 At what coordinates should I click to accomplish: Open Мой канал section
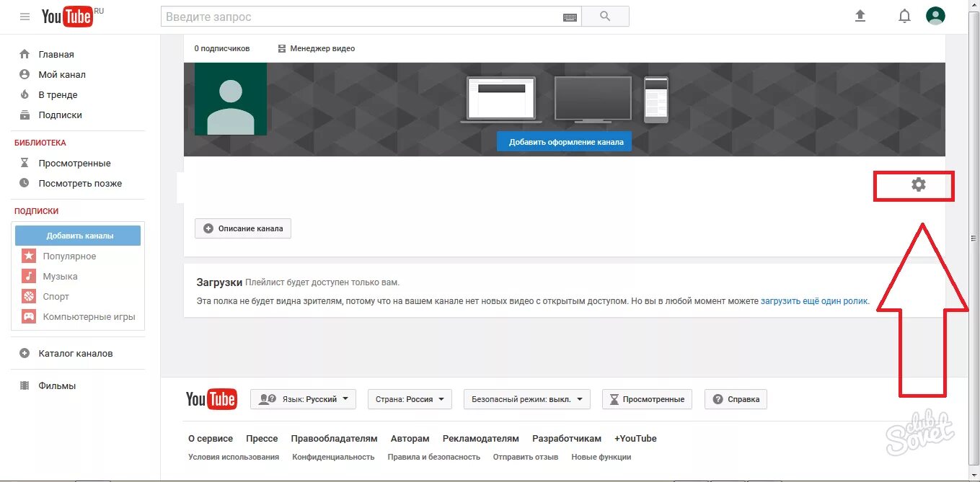(x=62, y=74)
